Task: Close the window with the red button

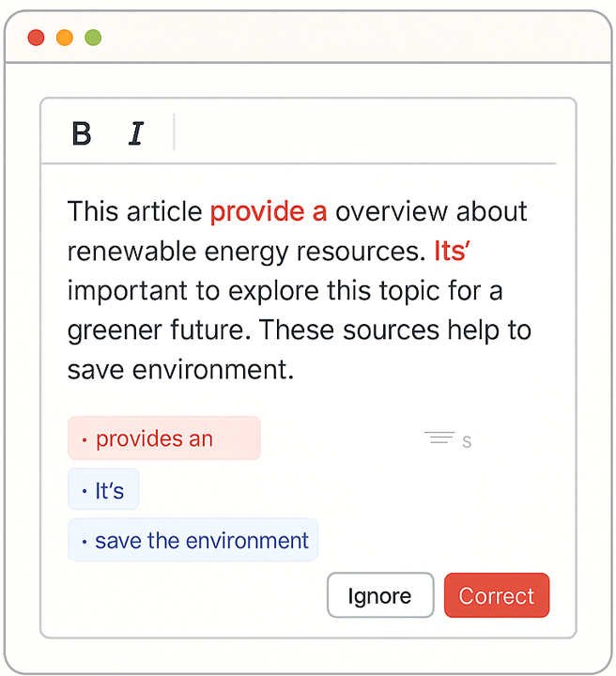Action: 37,38
